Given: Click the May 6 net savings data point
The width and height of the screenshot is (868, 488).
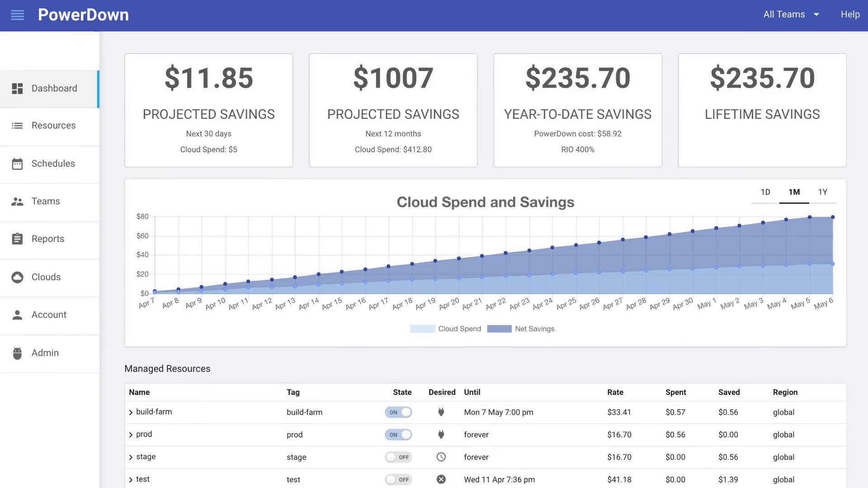Looking at the screenshot, I should click(833, 217).
